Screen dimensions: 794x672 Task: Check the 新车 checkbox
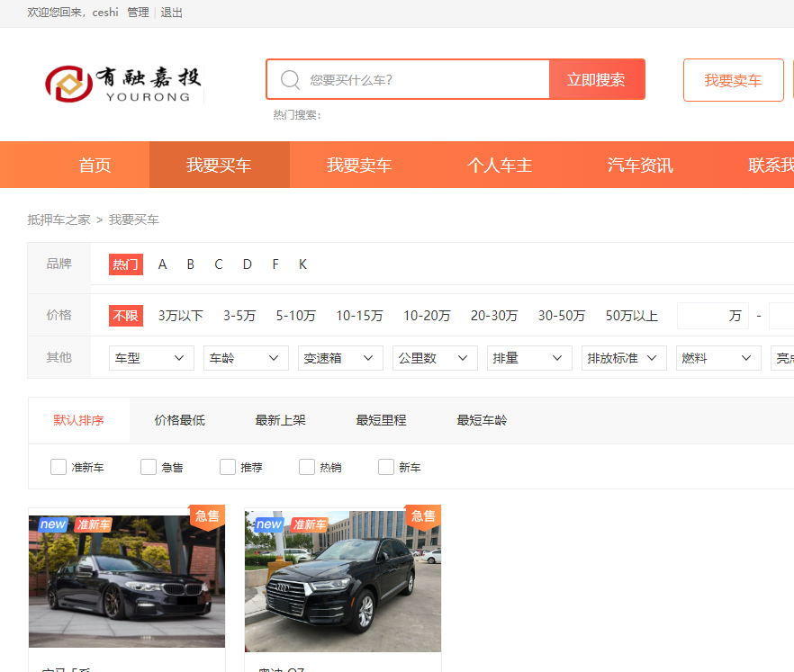(386, 467)
